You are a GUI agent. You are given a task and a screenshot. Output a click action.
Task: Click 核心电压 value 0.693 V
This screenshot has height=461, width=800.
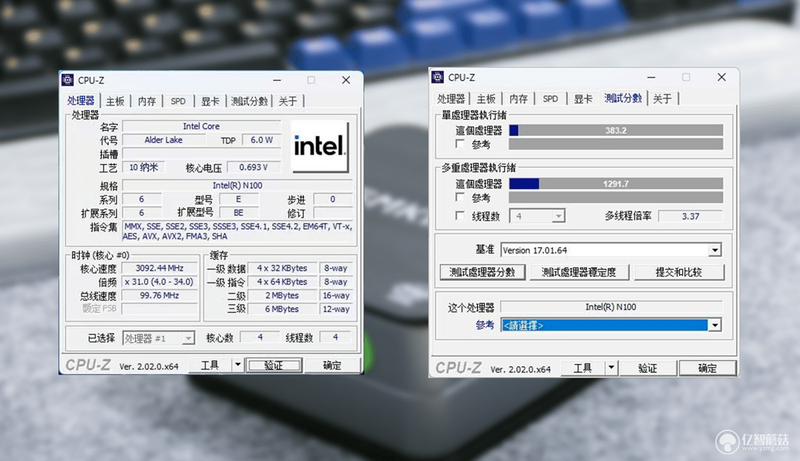click(x=254, y=167)
